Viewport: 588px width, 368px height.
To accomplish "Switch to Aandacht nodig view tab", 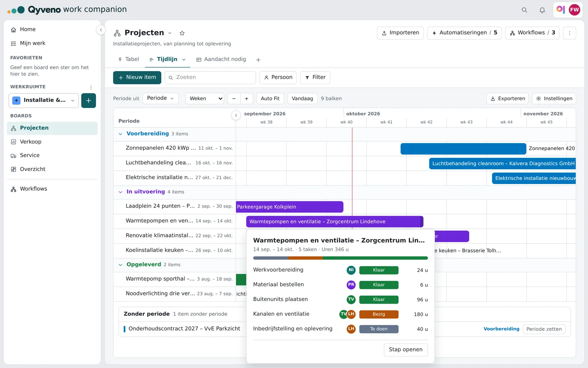I will [x=221, y=59].
